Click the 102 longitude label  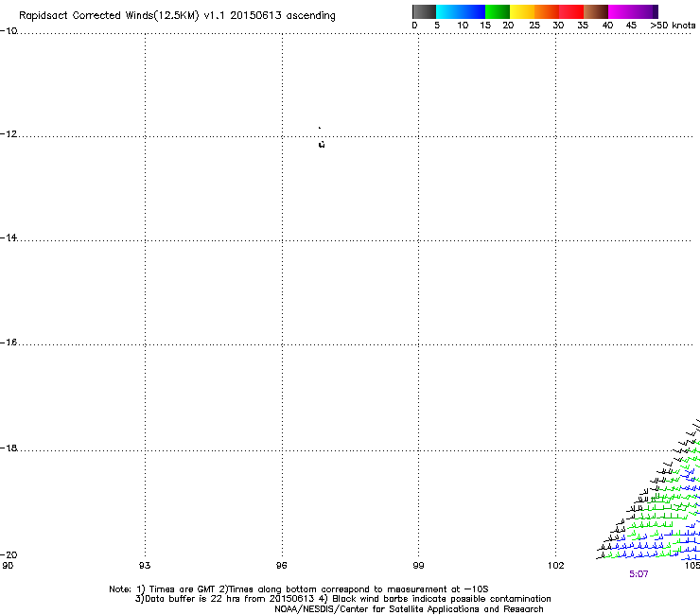556,566
